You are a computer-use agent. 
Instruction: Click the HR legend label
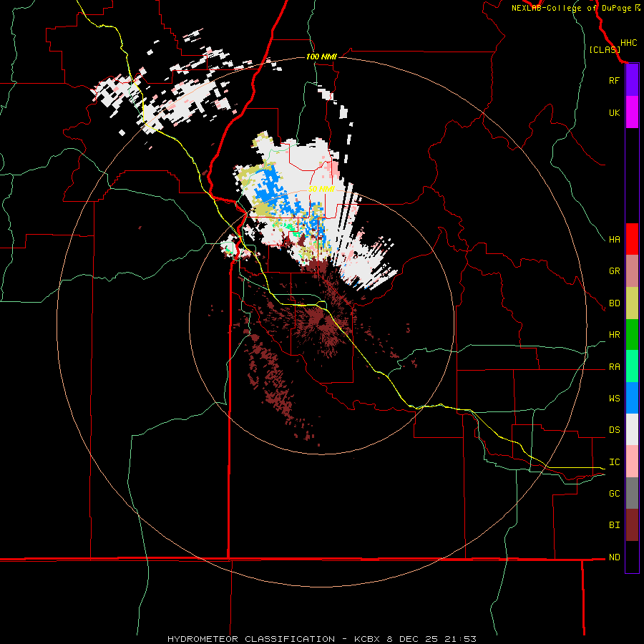tap(614, 335)
